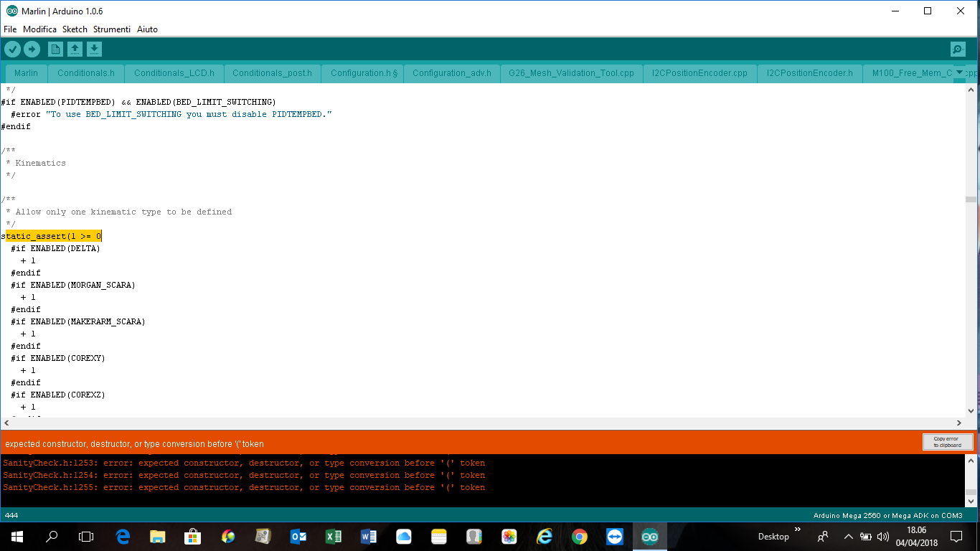Open Microsoft Excel from the taskbar
Image resolution: width=980 pixels, height=551 pixels.
(334, 537)
